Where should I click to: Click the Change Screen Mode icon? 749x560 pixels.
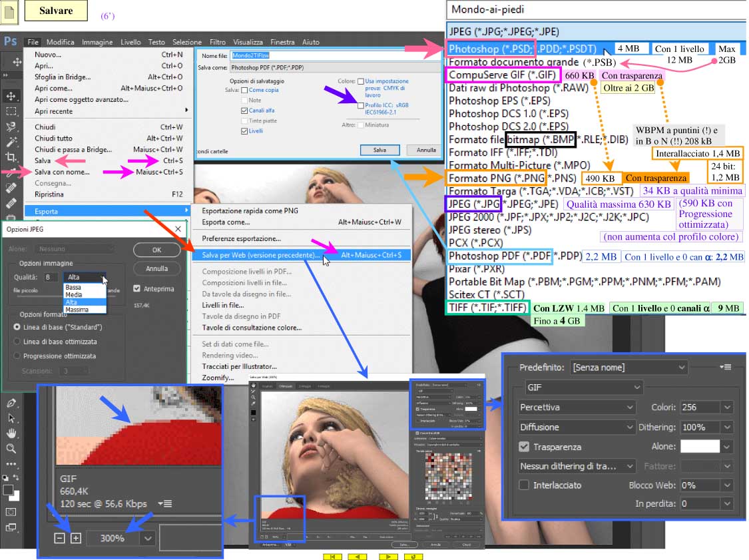pyautogui.click(x=11, y=528)
